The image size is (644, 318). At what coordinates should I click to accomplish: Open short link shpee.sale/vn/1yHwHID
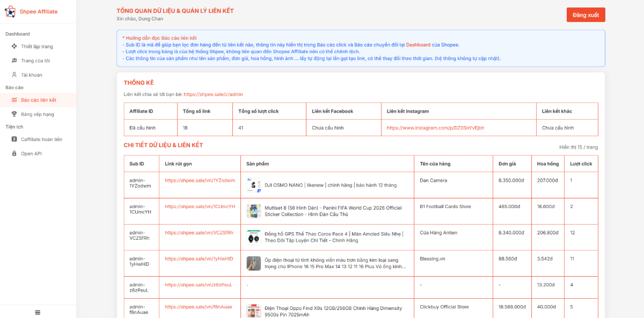(x=199, y=258)
